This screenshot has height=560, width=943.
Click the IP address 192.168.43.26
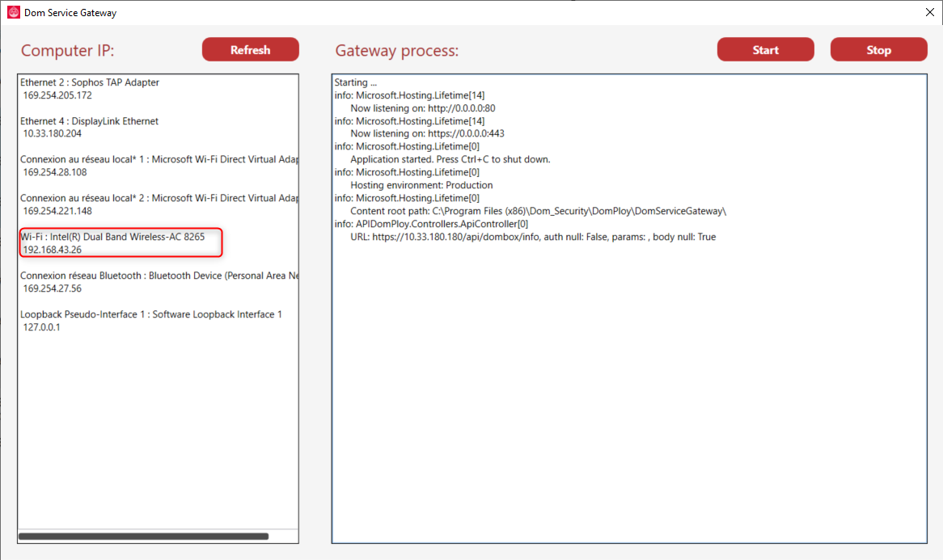(x=53, y=250)
